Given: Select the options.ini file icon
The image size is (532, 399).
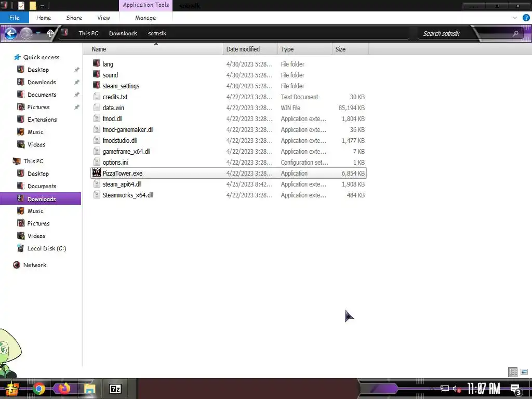Looking at the screenshot, I should pyautogui.click(x=96, y=162).
